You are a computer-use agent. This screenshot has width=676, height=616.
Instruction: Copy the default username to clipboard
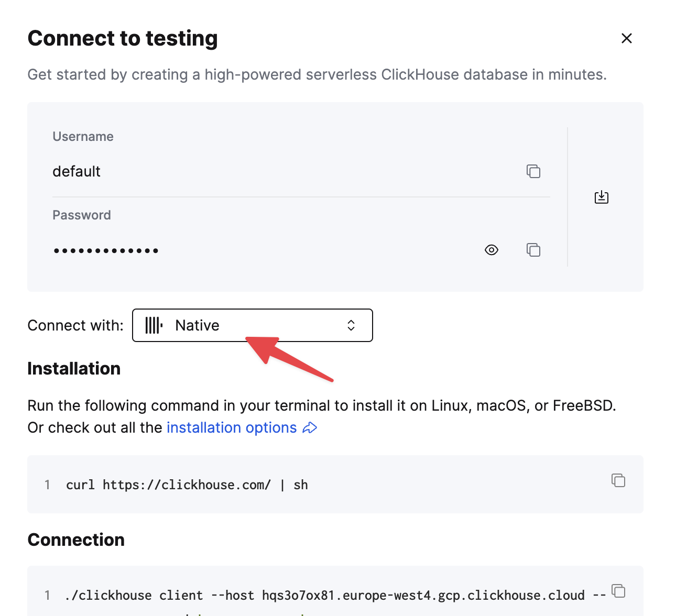click(x=533, y=171)
